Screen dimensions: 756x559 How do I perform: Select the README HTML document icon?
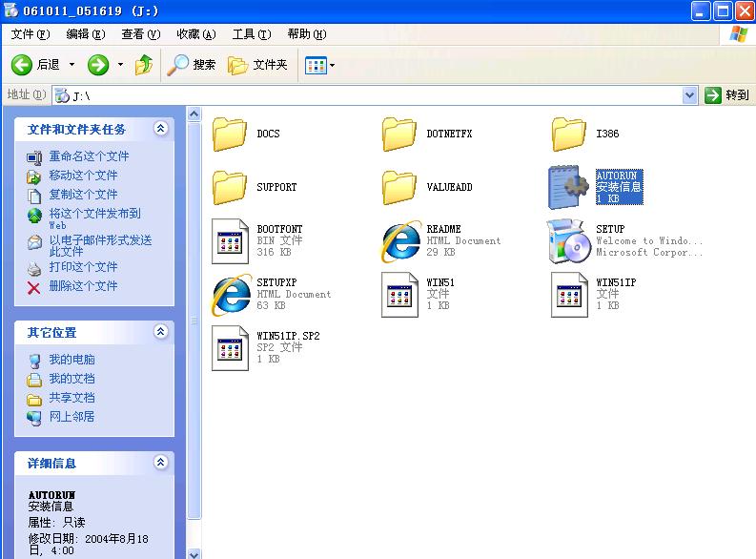400,241
